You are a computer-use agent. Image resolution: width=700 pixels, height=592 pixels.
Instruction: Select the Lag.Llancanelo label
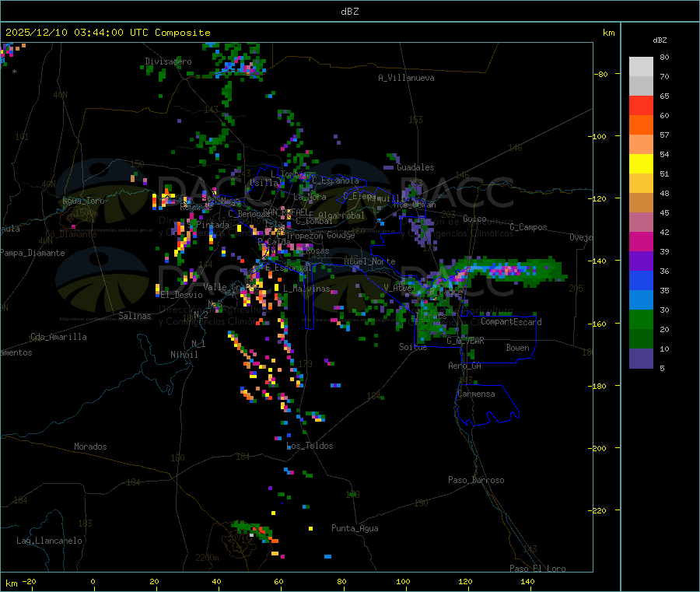(x=50, y=541)
